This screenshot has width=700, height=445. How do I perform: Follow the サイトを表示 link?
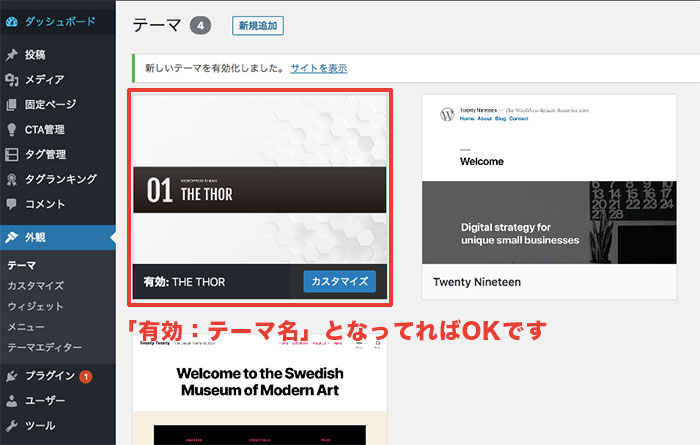[319, 68]
